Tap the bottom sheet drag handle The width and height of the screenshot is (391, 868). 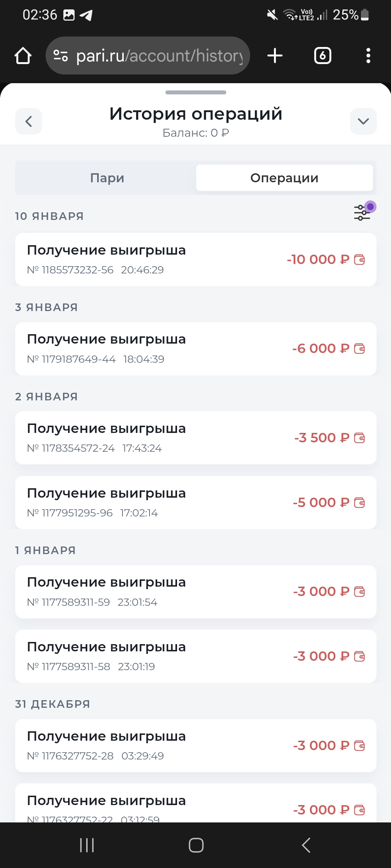195,93
